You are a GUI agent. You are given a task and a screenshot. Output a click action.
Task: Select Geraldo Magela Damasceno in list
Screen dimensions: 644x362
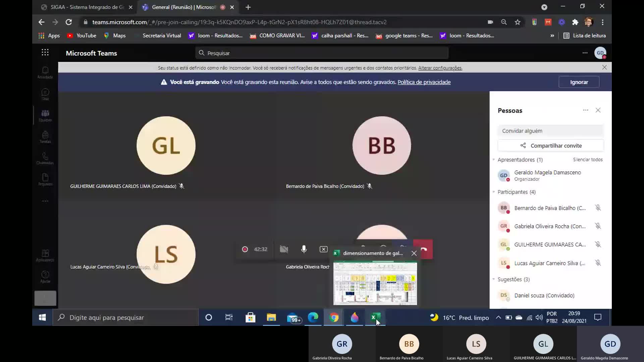point(550,175)
